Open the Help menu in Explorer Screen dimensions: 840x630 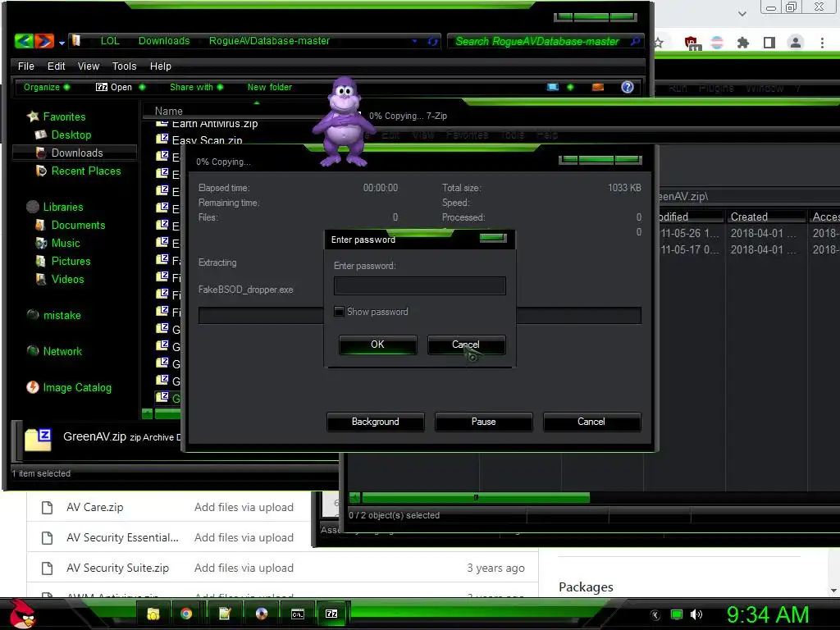coord(160,66)
